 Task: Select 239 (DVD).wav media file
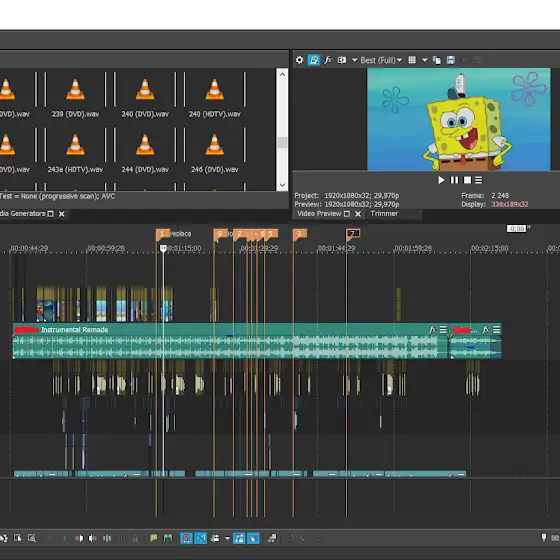(x=75, y=94)
